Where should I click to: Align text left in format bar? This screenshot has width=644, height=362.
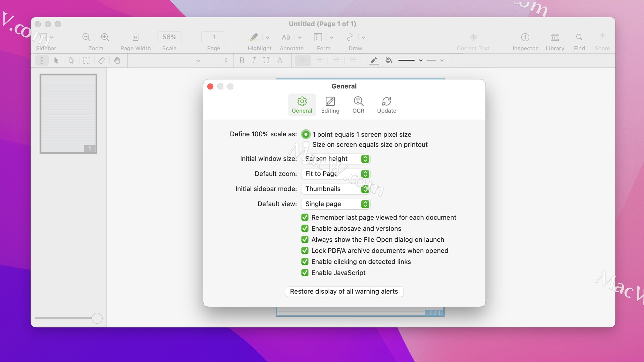point(303,60)
